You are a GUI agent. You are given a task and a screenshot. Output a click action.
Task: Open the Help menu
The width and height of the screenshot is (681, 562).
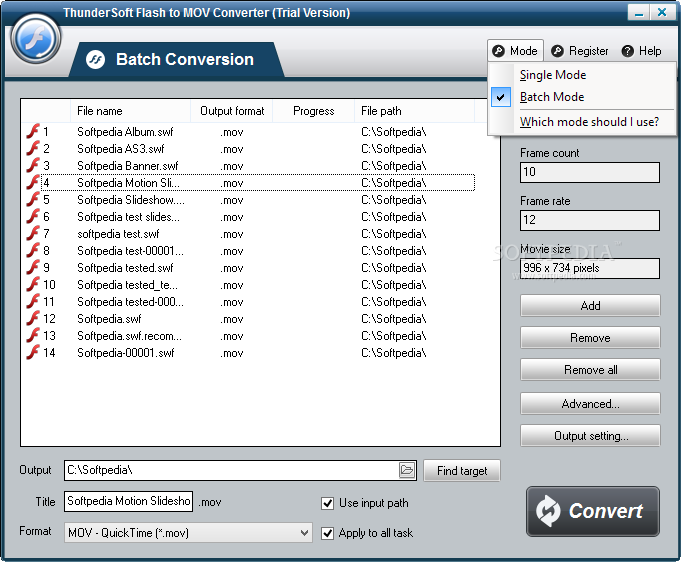pos(641,51)
